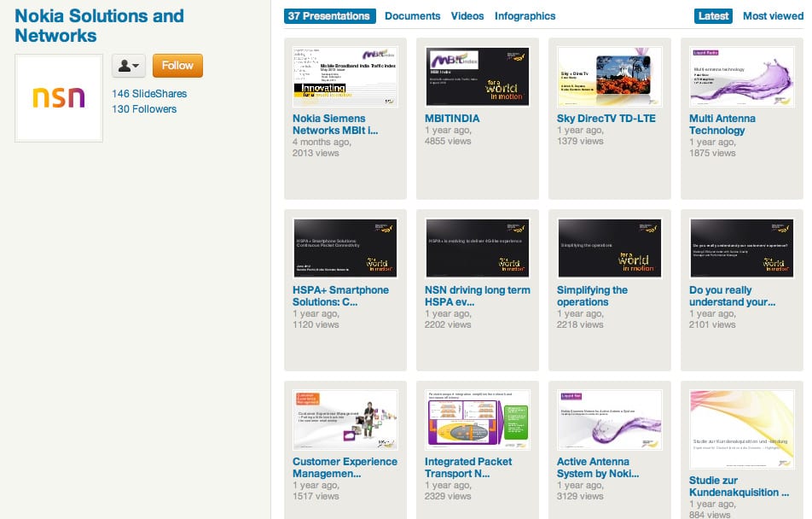Open the Multi Antenna Technology thumbnail
The image size is (812, 519).
click(742, 77)
